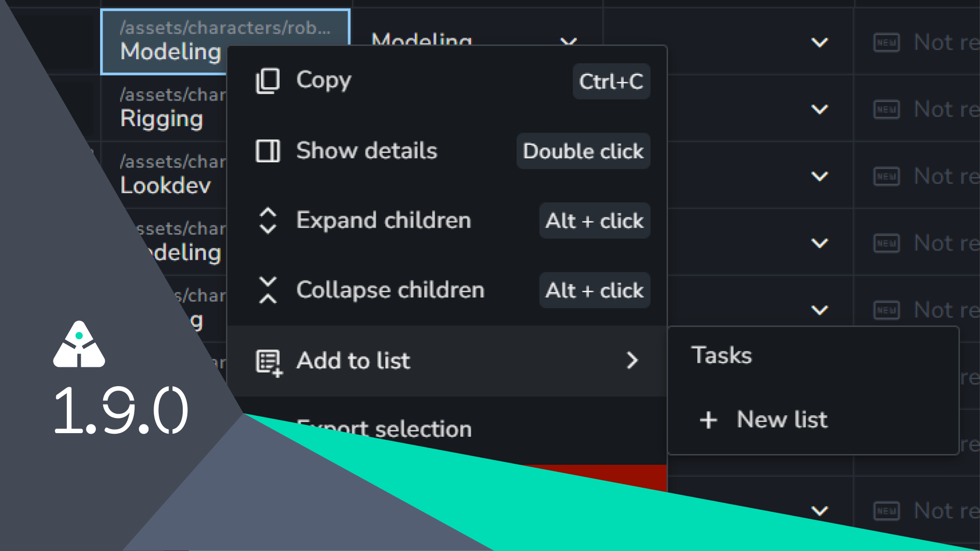980x551 pixels.
Task: Click the ayon logo above 1.9.0
Action: tap(79, 345)
